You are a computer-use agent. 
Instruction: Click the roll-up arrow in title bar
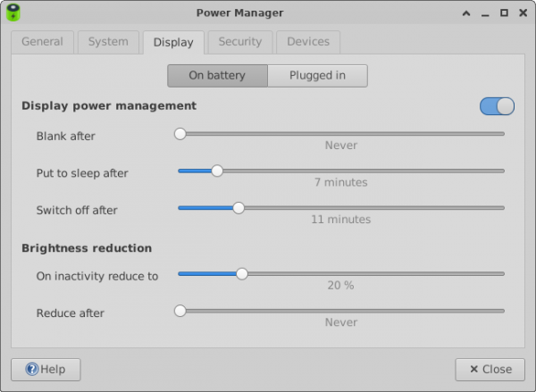(x=466, y=13)
